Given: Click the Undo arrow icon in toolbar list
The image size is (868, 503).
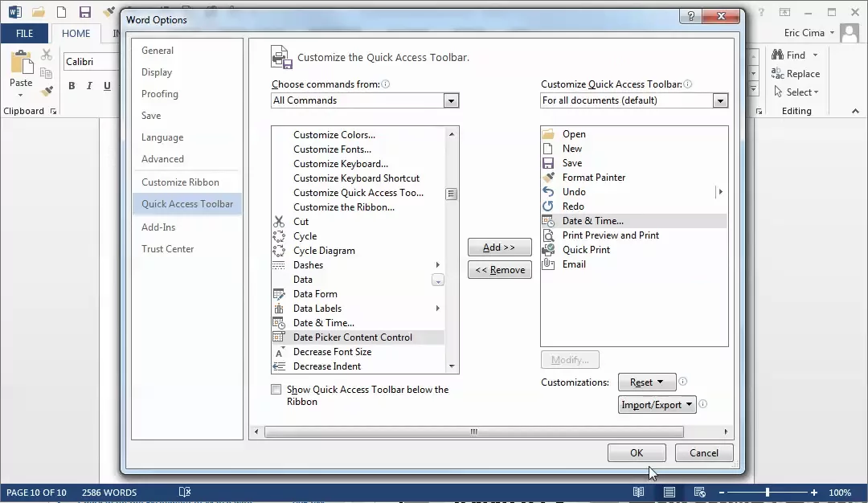Looking at the screenshot, I should coord(548,191).
